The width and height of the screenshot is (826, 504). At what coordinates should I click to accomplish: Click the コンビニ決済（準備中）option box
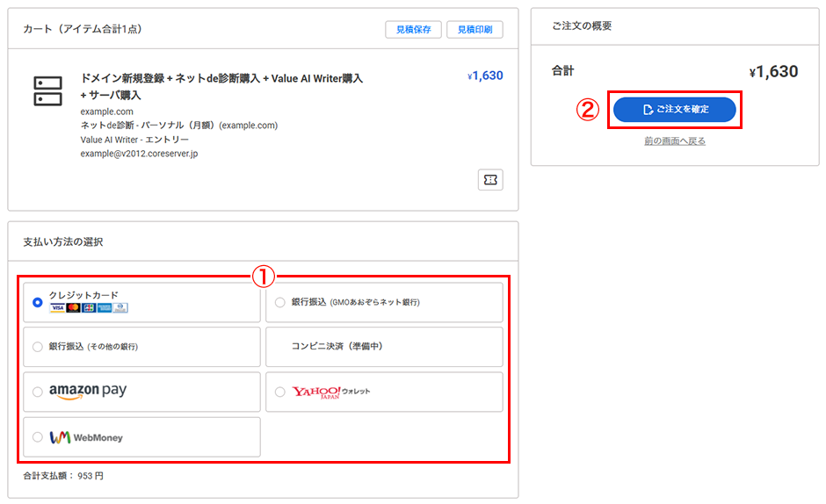[x=384, y=347]
